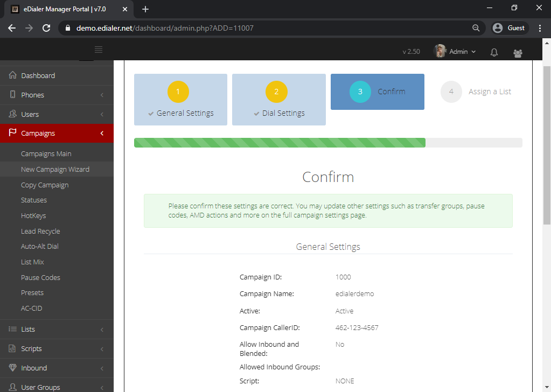This screenshot has height=392, width=551.
Task: Click the browser forward arrow
Action: [x=29, y=28]
